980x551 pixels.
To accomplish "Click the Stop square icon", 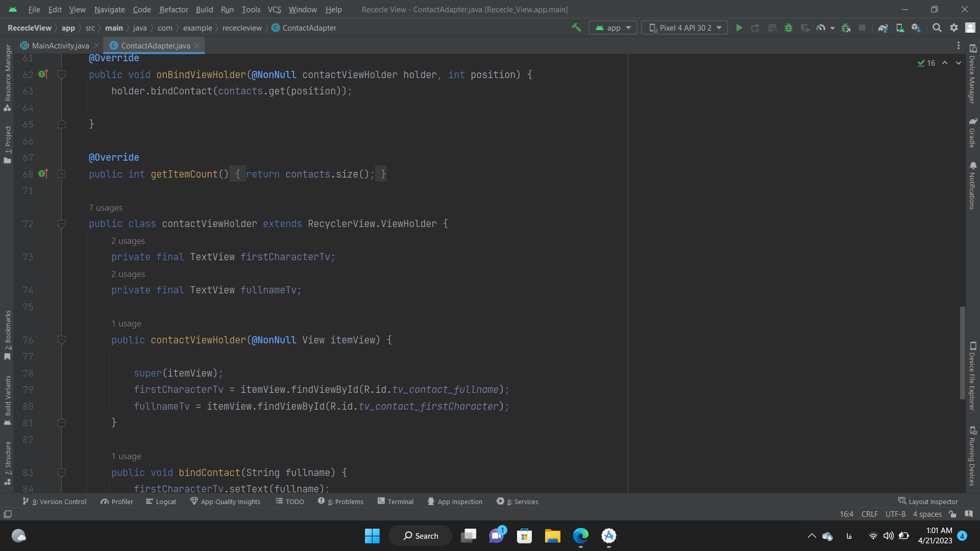I will tap(862, 28).
